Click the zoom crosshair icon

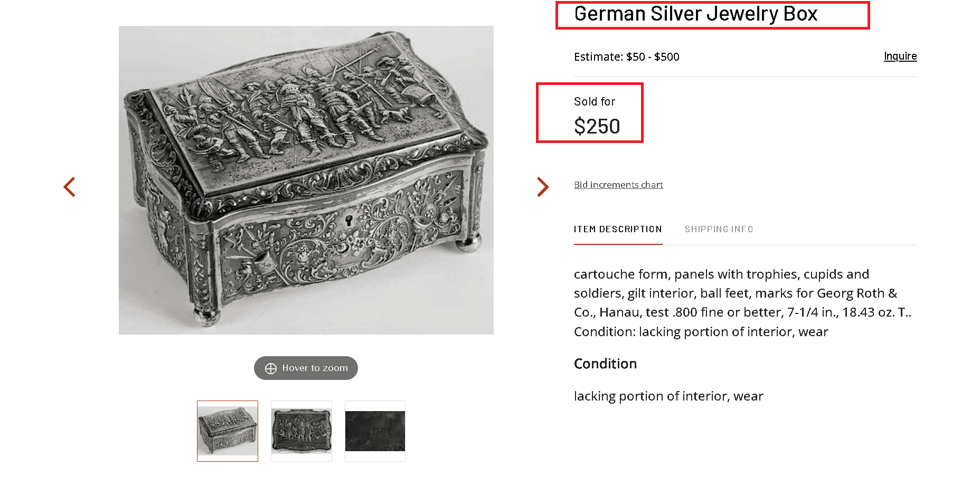click(271, 368)
